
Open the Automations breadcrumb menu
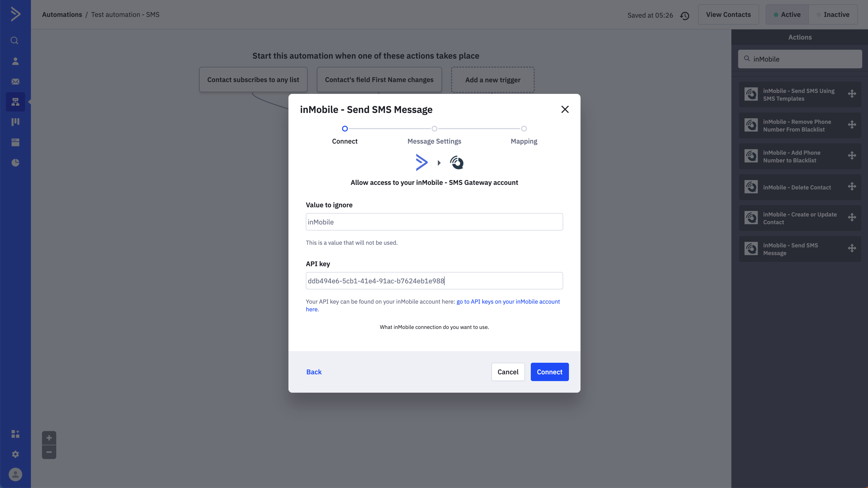[62, 14]
